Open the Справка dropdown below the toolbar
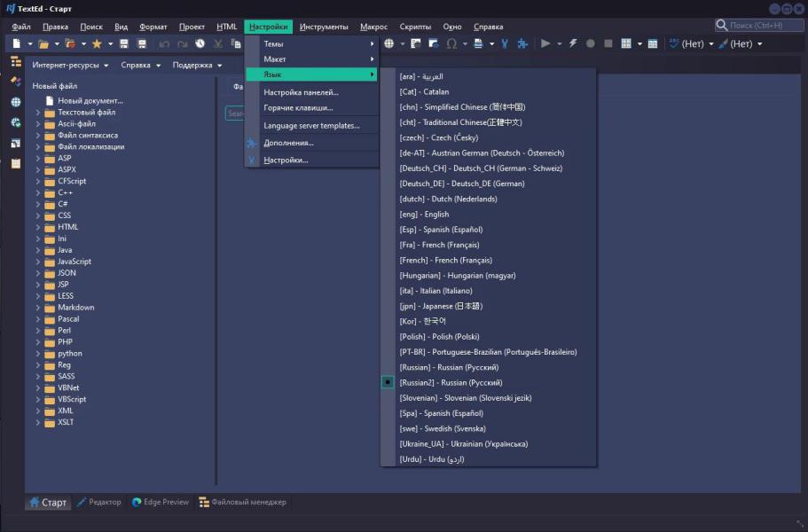The width and height of the screenshot is (808, 532). [141, 66]
